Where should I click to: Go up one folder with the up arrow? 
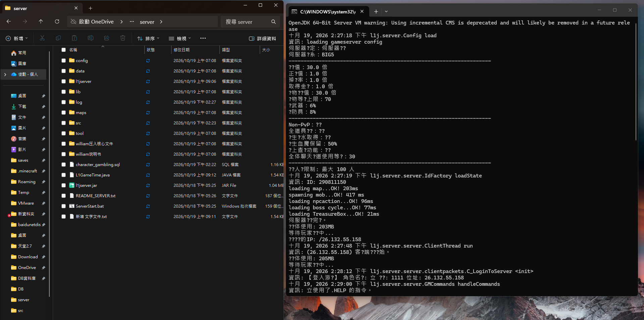tap(41, 21)
